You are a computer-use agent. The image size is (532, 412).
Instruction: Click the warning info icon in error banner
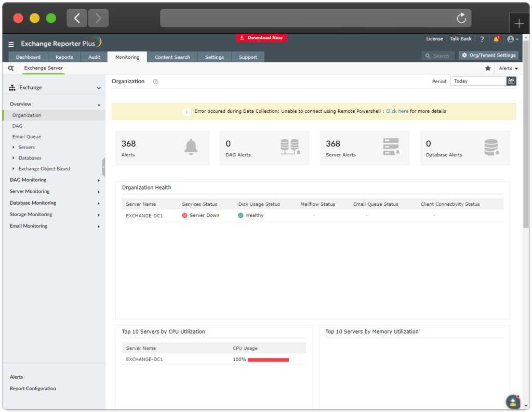[187, 112]
